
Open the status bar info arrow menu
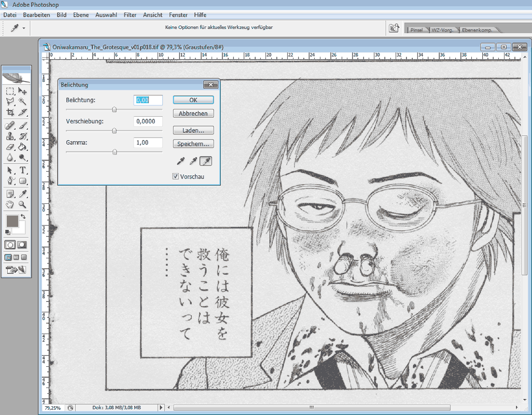[x=161, y=408]
